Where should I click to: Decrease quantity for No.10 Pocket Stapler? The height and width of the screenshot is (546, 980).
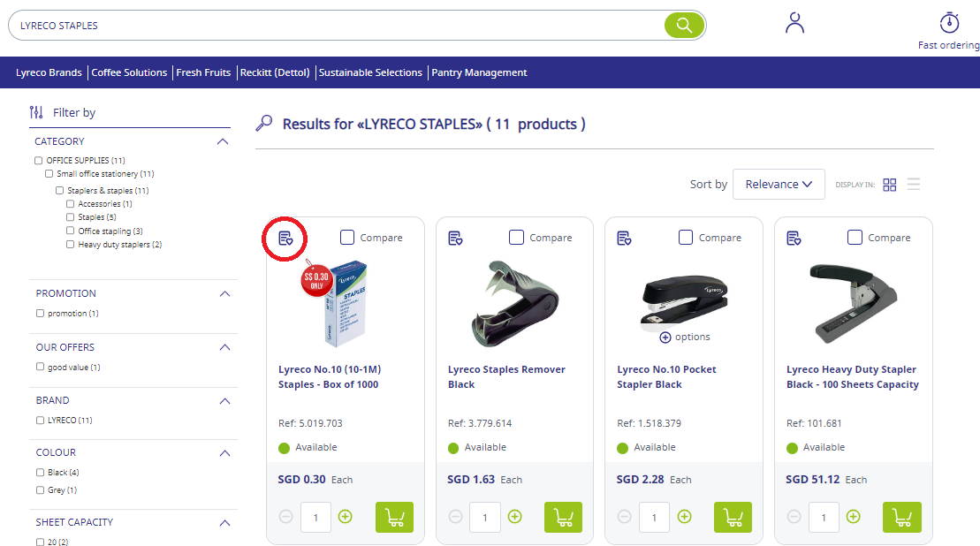(x=625, y=517)
